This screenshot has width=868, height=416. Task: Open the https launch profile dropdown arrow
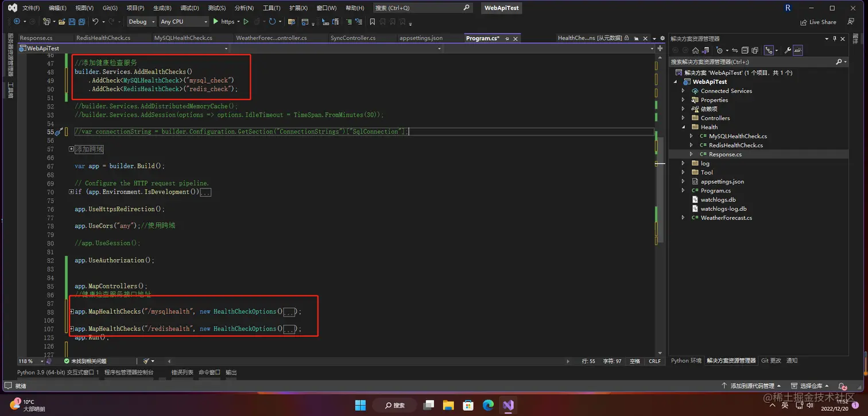tap(238, 21)
